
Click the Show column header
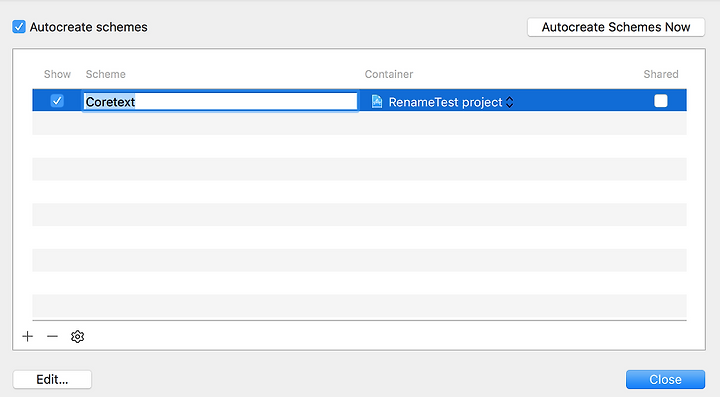(57, 74)
